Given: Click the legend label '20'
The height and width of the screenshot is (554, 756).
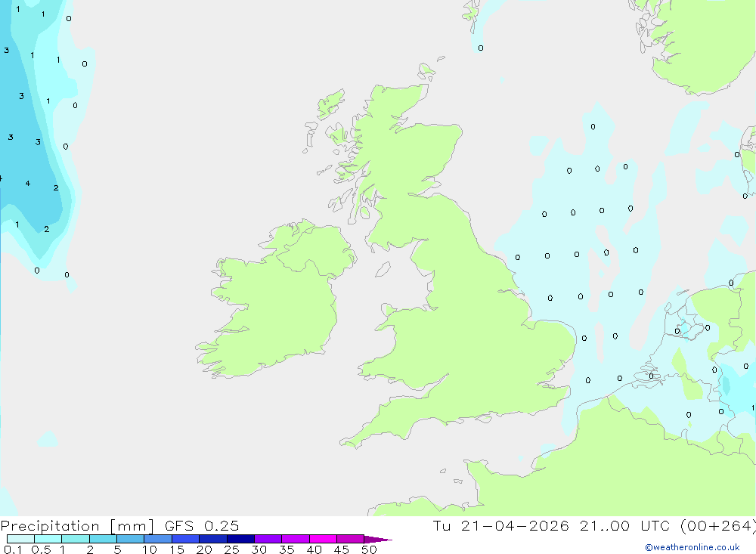Looking at the screenshot, I should (x=204, y=549).
